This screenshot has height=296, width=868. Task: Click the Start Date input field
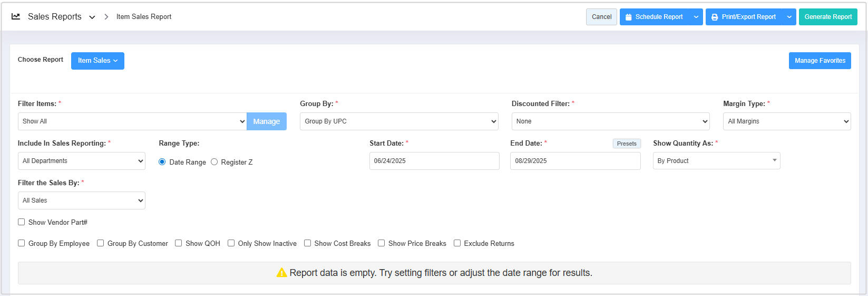pyautogui.click(x=434, y=161)
